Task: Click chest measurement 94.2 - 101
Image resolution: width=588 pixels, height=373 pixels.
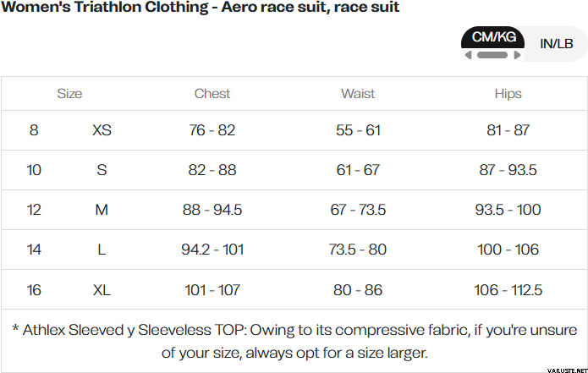Action: pos(212,250)
